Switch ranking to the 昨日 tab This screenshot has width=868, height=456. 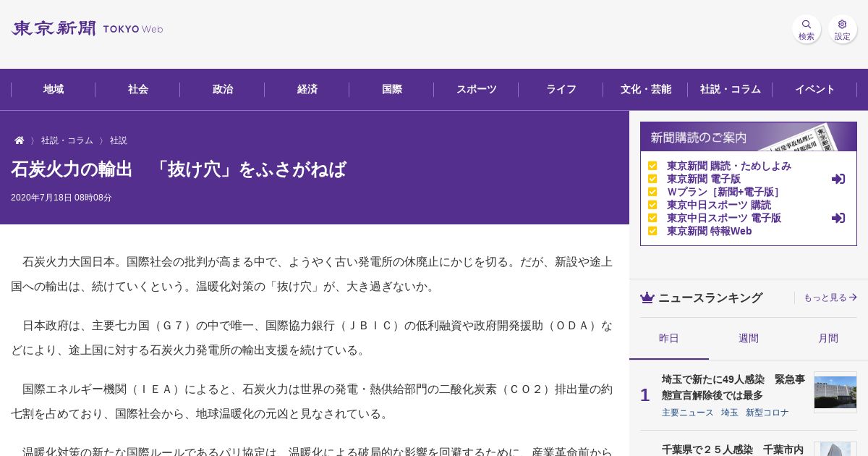tap(669, 339)
